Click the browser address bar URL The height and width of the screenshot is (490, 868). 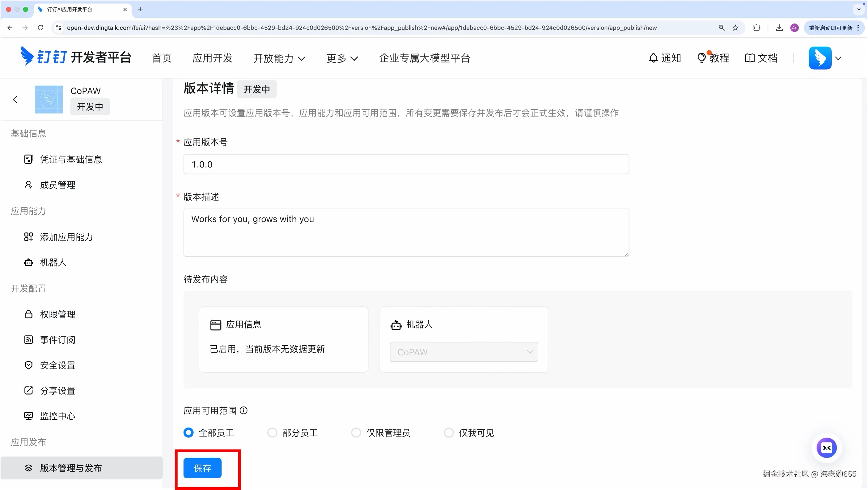coord(362,28)
